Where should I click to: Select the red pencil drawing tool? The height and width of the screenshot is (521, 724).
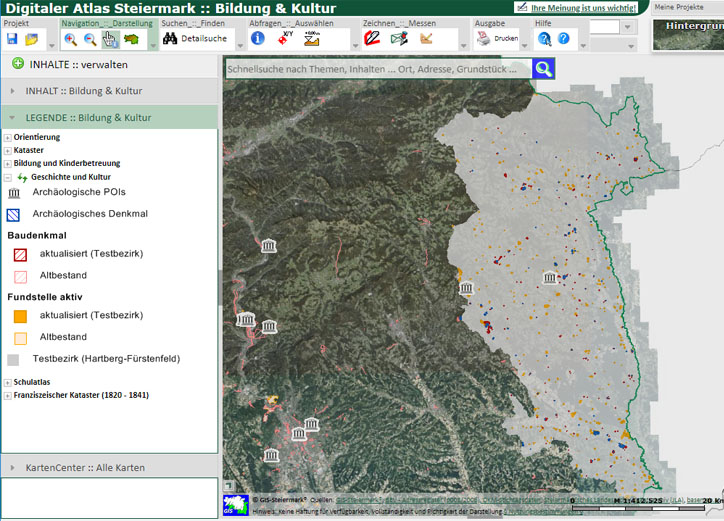pyautogui.click(x=372, y=38)
